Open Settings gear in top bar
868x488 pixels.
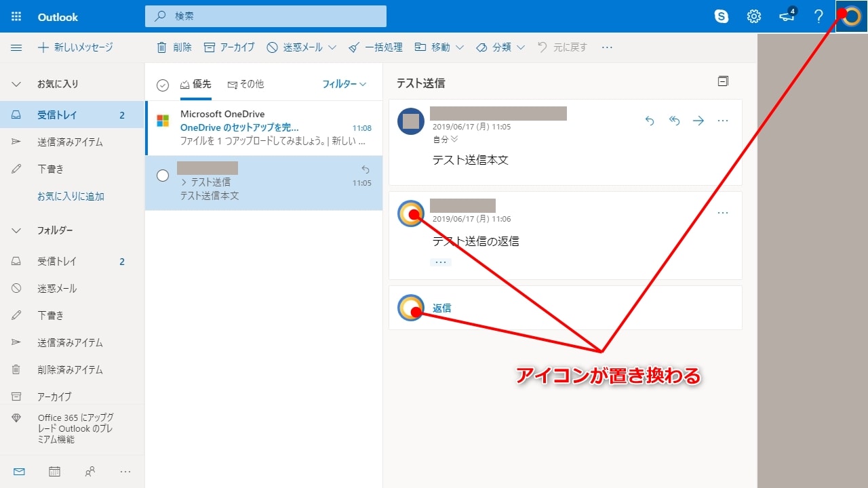pyautogui.click(x=754, y=16)
